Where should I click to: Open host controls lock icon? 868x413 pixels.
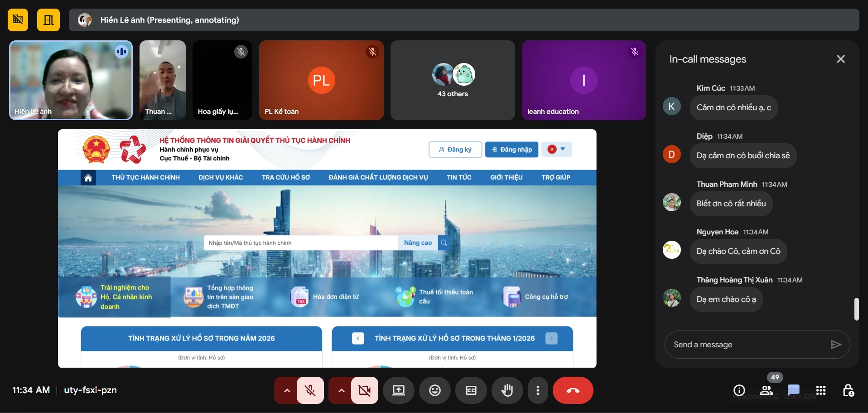point(848,390)
